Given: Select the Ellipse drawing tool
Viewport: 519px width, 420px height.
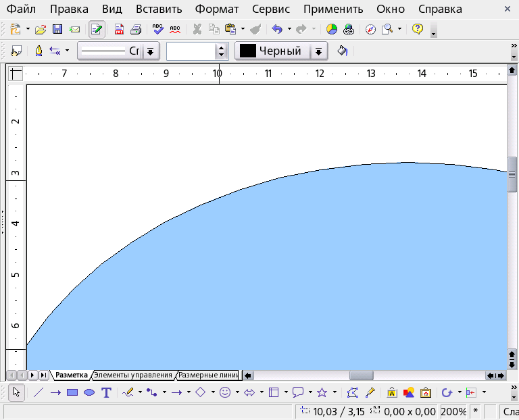Looking at the screenshot, I should coord(89,392).
